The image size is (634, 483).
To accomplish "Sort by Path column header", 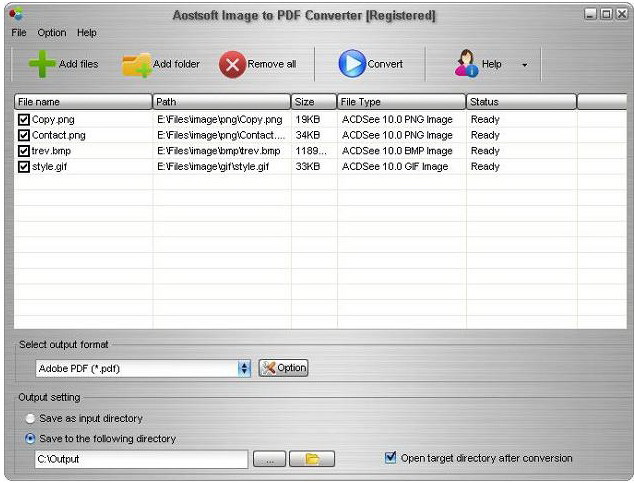I will [222, 102].
